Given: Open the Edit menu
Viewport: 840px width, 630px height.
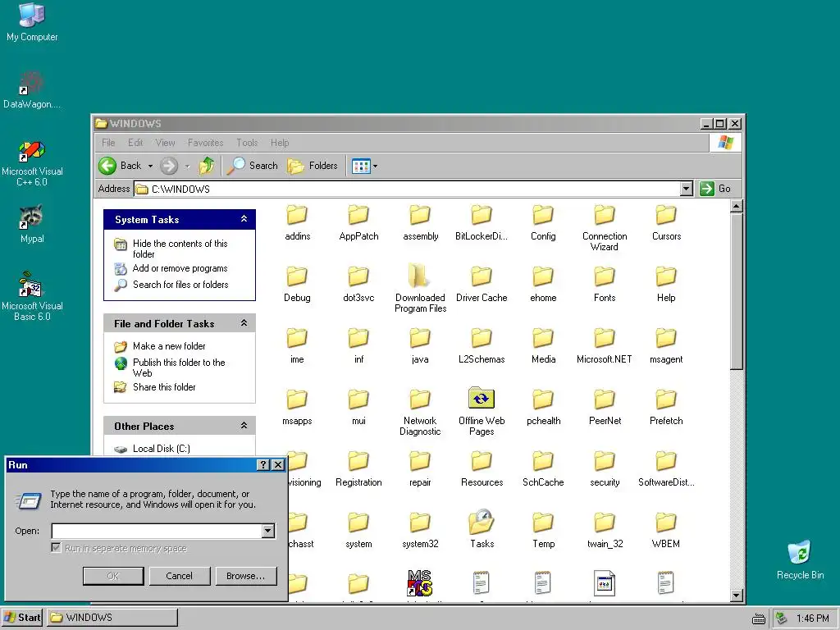Looking at the screenshot, I should 135,143.
